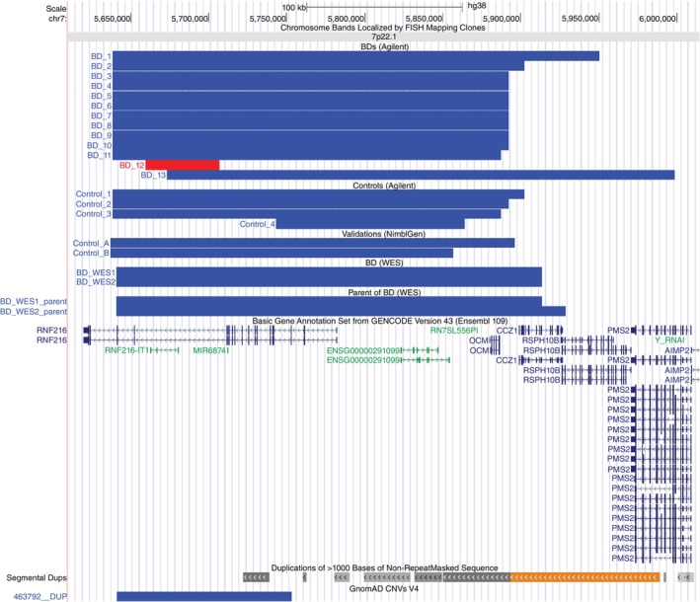Image resolution: width=700 pixels, height=602 pixels.
Task: Click the MIR6874 gene label
Action: coord(209,350)
